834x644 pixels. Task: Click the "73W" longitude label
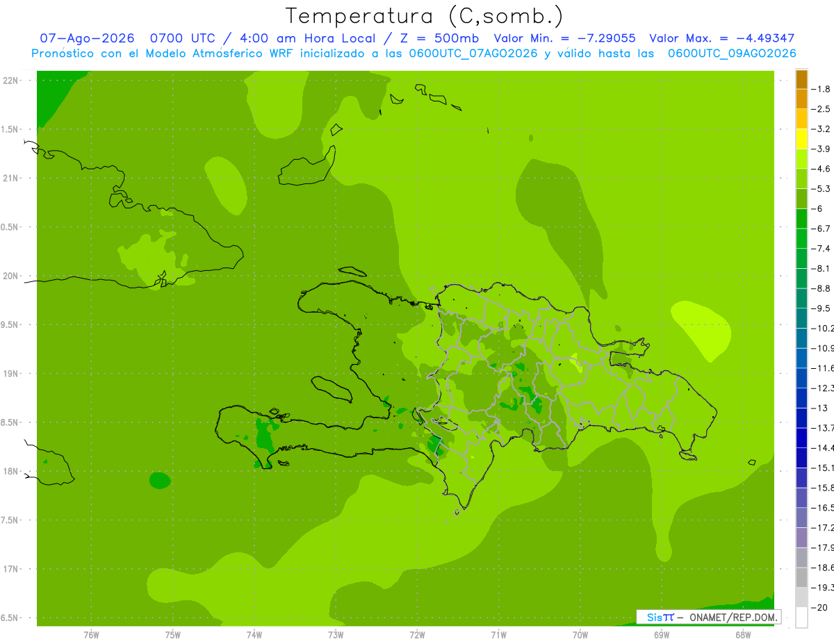click(336, 635)
